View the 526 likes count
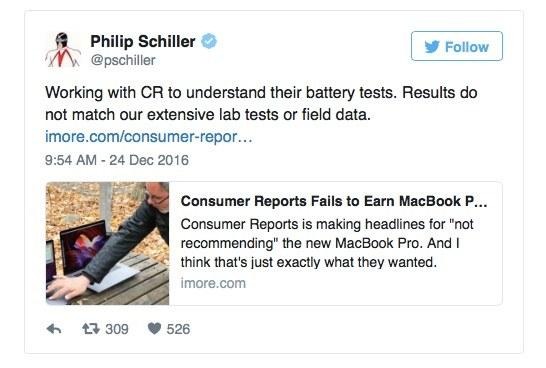Screen dimensions: 546x368 coord(178,329)
